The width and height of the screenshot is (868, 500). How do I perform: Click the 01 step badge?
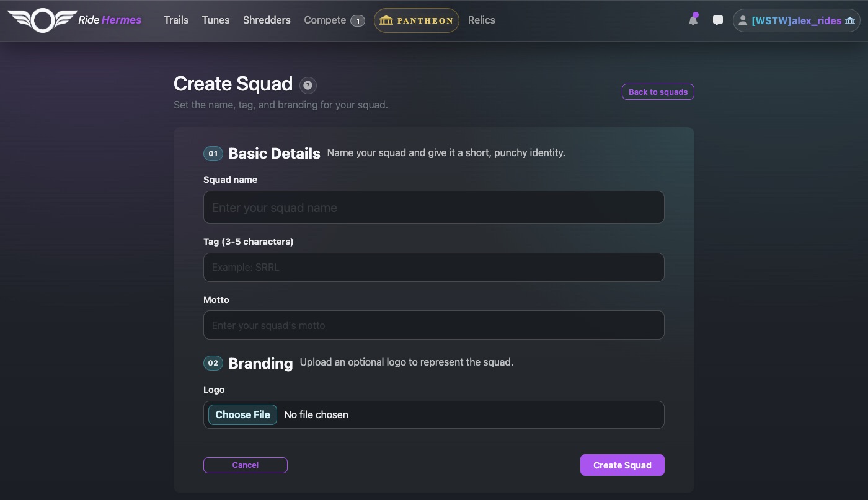[x=213, y=153]
